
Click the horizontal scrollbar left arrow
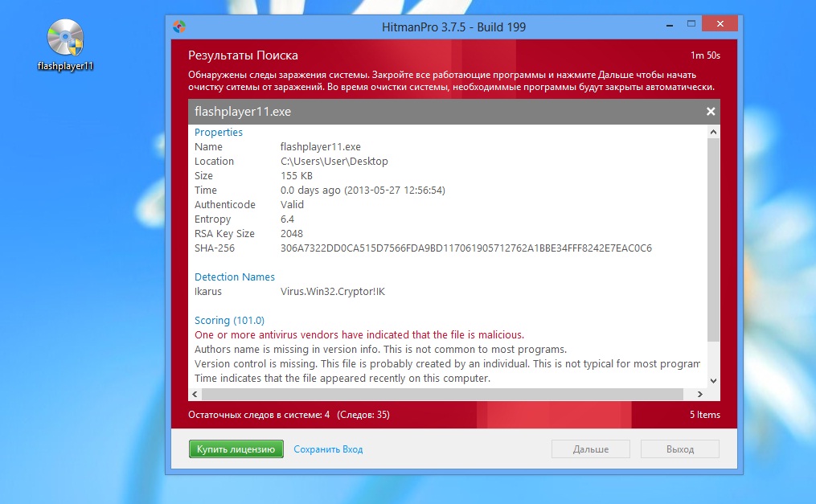coord(195,394)
